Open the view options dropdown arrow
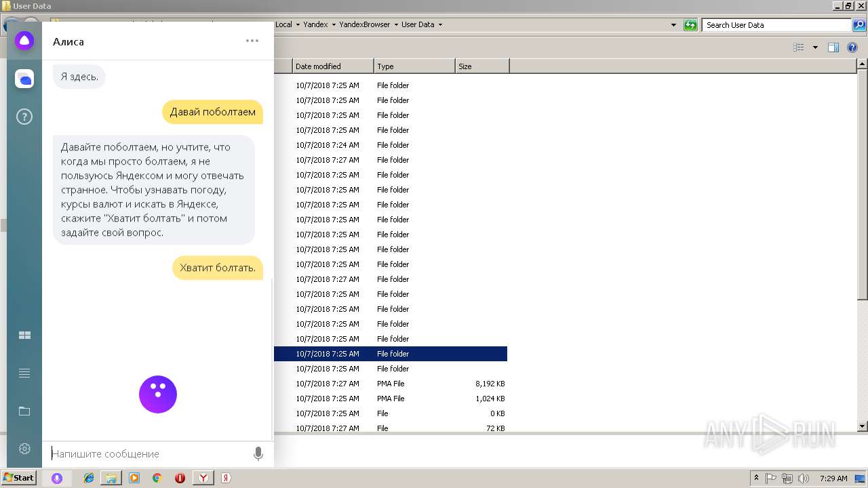Viewport: 868px width, 488px height. click(815, 47)
